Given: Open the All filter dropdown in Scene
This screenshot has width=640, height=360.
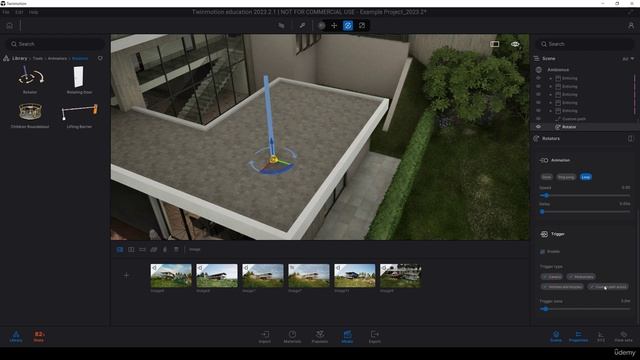Looking at the screenshot, I should coord(628,59).
